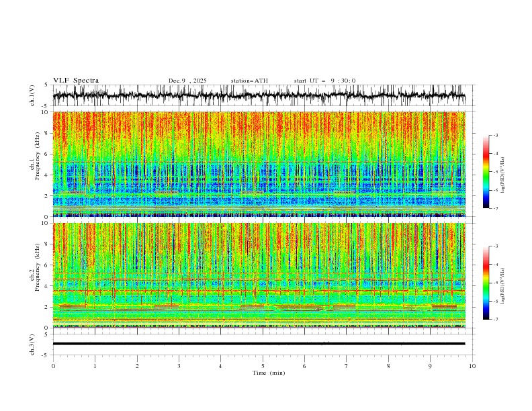Click the ch.2 PSD color scale bar
The height and width of the screenshot is (411, 532).
click(x=486, y=283)
